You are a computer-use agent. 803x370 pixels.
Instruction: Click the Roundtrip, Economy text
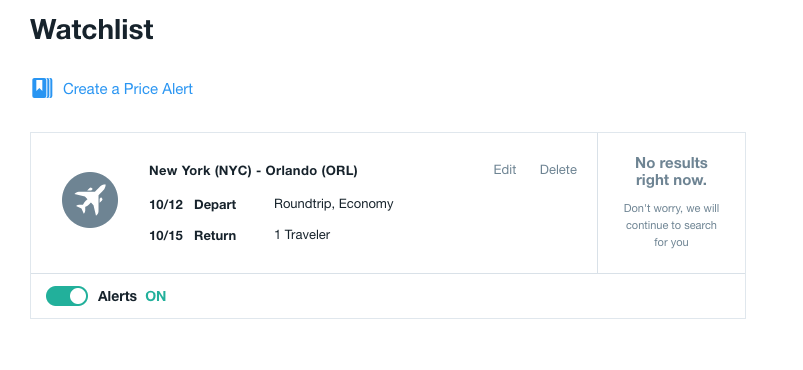[333, 204]
